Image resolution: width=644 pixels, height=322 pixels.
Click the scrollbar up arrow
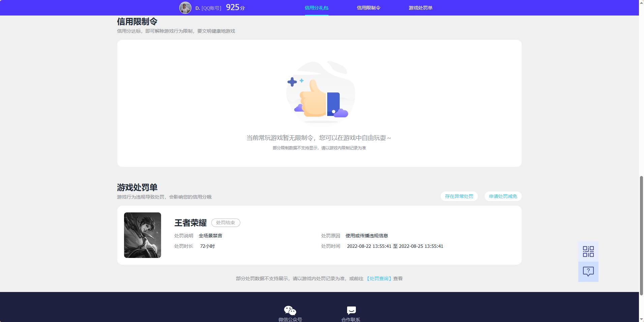[x=641, y=3]
